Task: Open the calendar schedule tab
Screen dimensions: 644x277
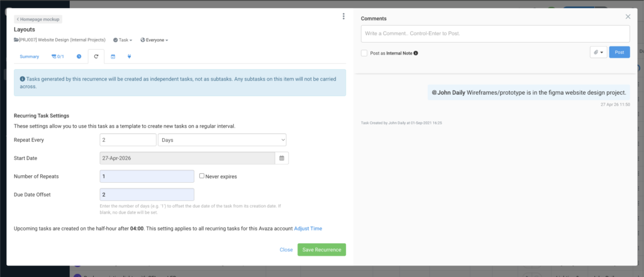Action: [113, 57]
